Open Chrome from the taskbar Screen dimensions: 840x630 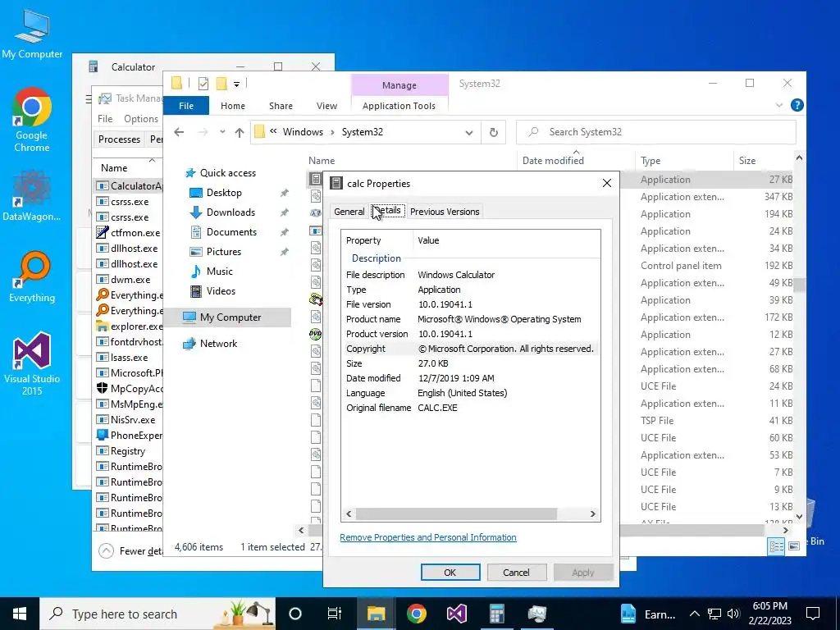[x=416, y=614]
